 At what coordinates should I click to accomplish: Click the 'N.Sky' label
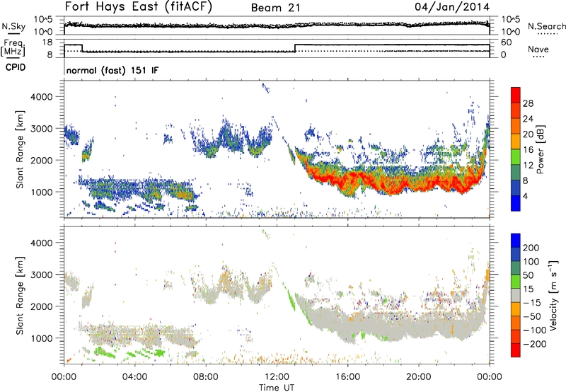13,26
